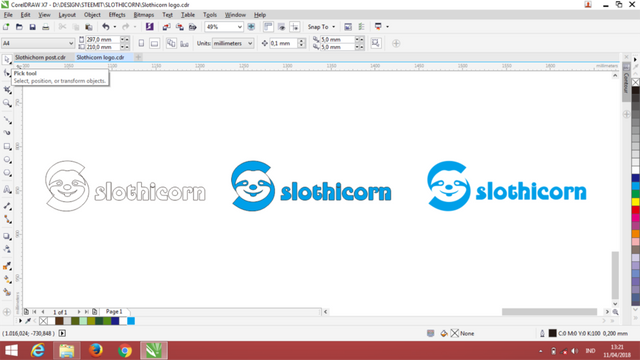Viewport: 640px width, 360px height.
Task: Create a new document via toolbar icon
Action: (x=6, y=27)
